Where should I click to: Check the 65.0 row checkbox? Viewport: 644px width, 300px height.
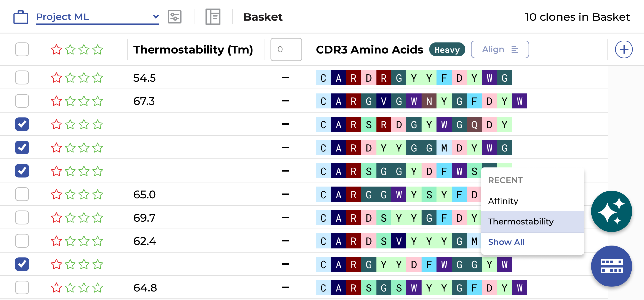click(22, 194)
